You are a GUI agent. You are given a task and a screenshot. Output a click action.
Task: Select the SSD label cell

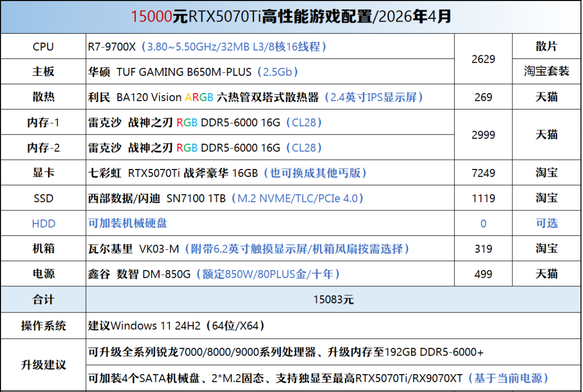(43, 198)
